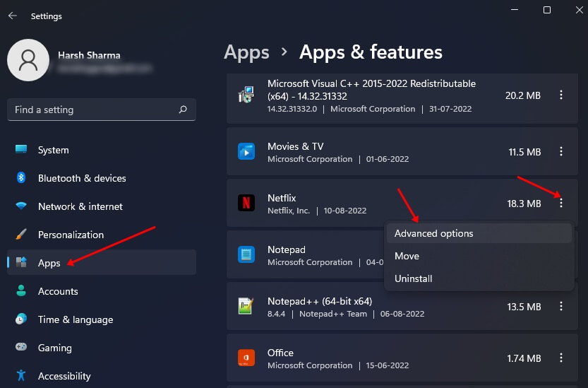Click the Apps icon in sidebar
The width and height of the screenshot is (588, 388).
click(x=21, y=262)
